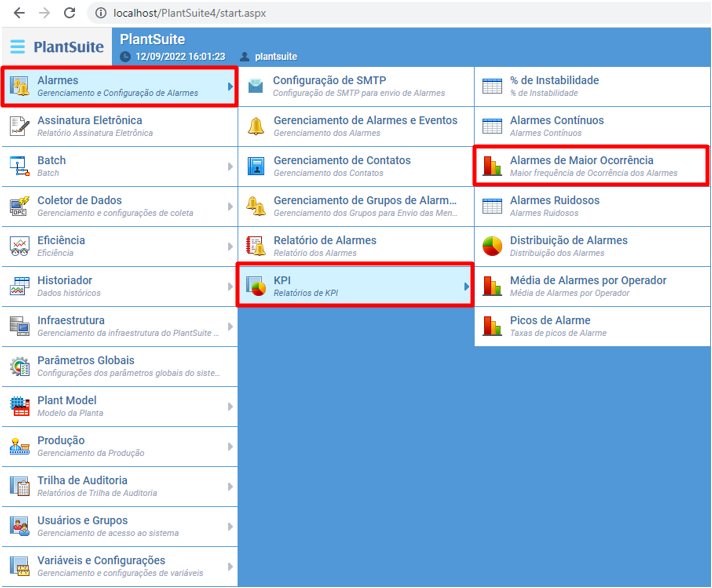Click the Gerenciamento de Grupos de Alarmes double-bell icon

[256, 206]
